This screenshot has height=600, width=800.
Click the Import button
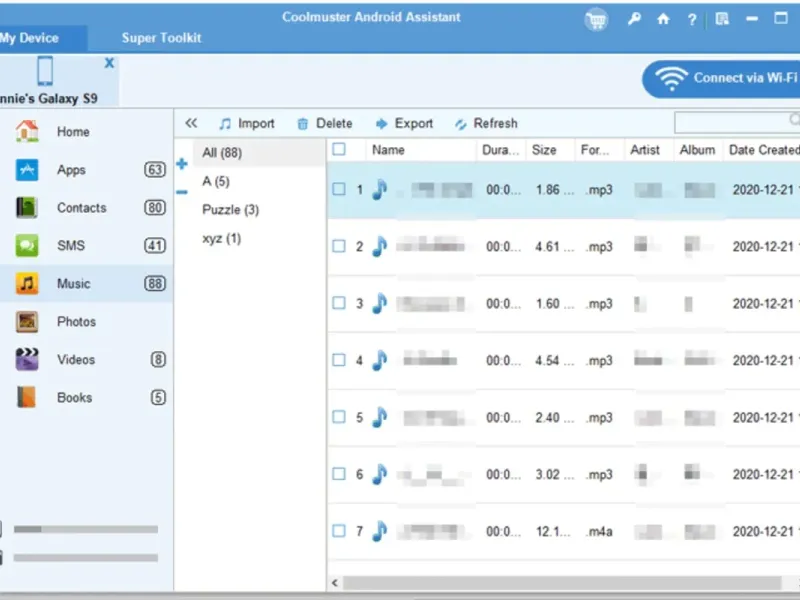coord(247,123)
